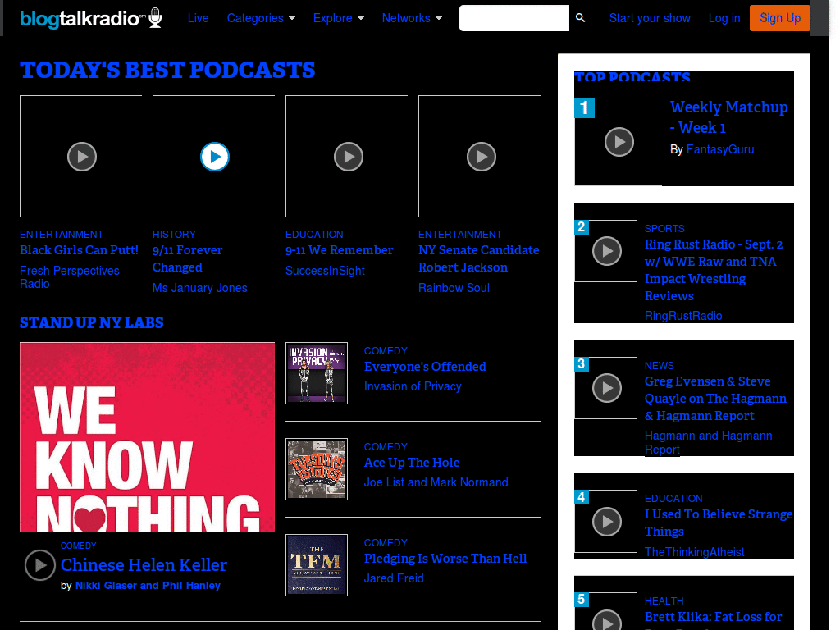The height and width of the screenshot is (630, 840).
Task: Click the HEALTH category label
Action: [664, 601]
